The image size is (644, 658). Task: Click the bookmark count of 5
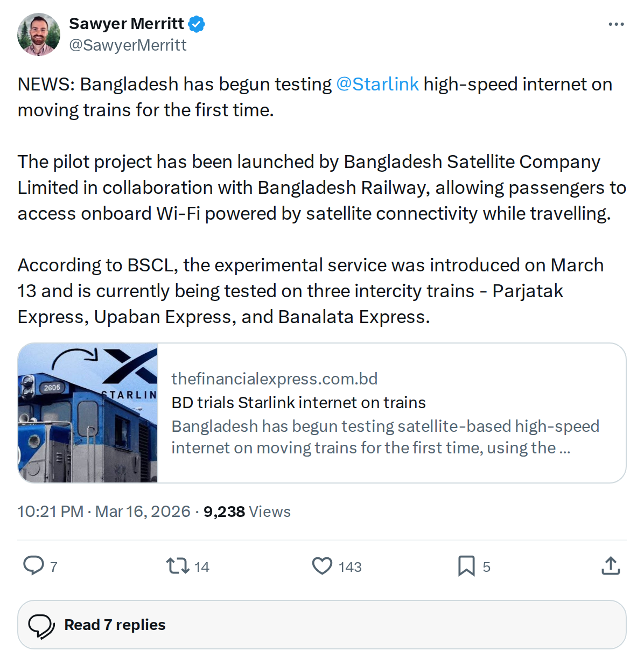(x=487, y=566)
